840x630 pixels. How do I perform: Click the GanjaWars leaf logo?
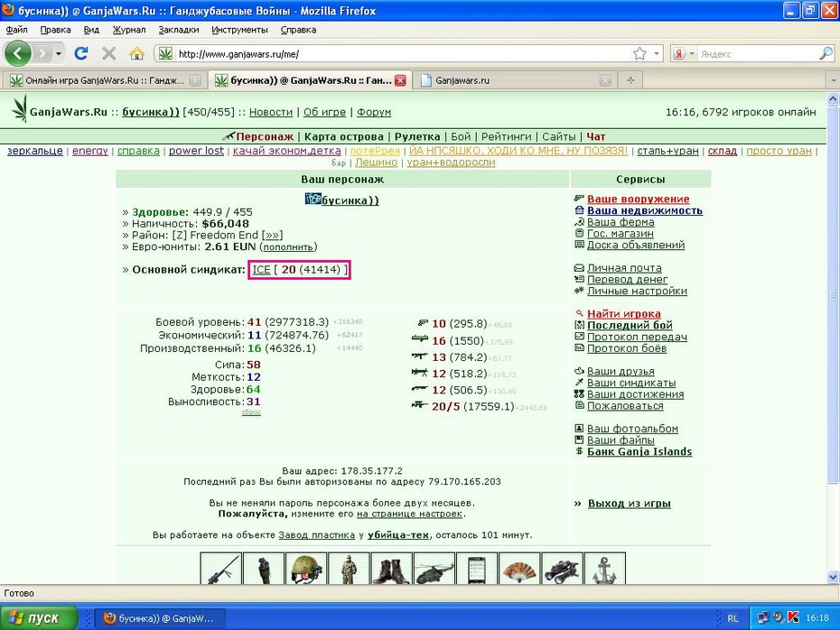pyautogui.click(x=20, y=108)
